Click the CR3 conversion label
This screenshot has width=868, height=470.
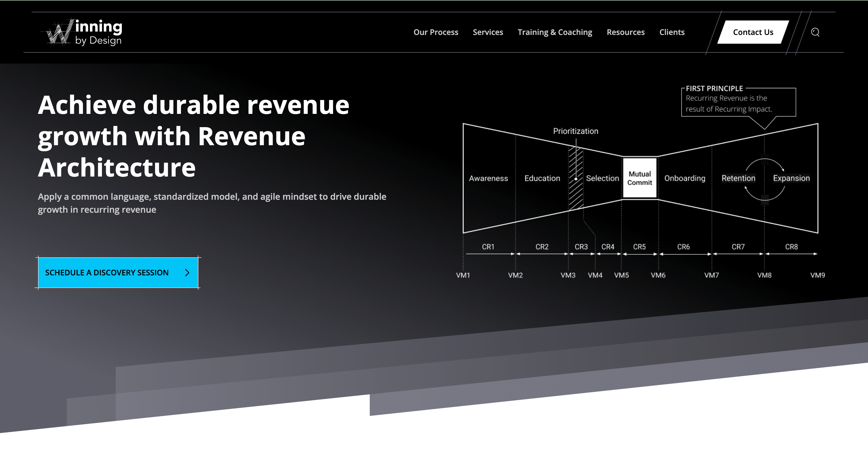pyautogui.click(x=581, y=247)
